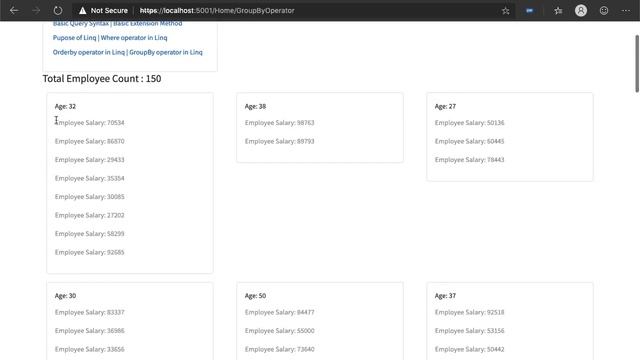Open the favorites list icon

click(558, 11)
